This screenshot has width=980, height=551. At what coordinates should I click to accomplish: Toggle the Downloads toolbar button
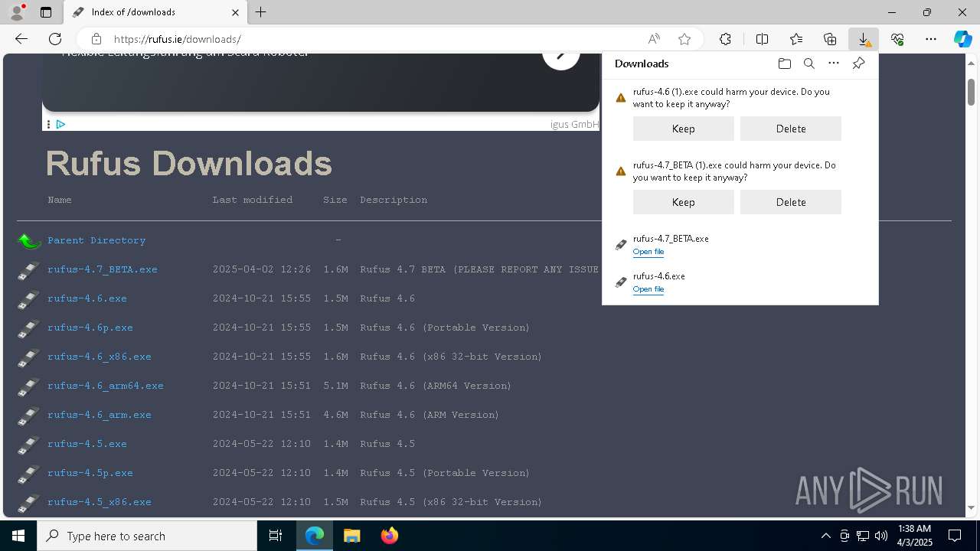(864, 39)
